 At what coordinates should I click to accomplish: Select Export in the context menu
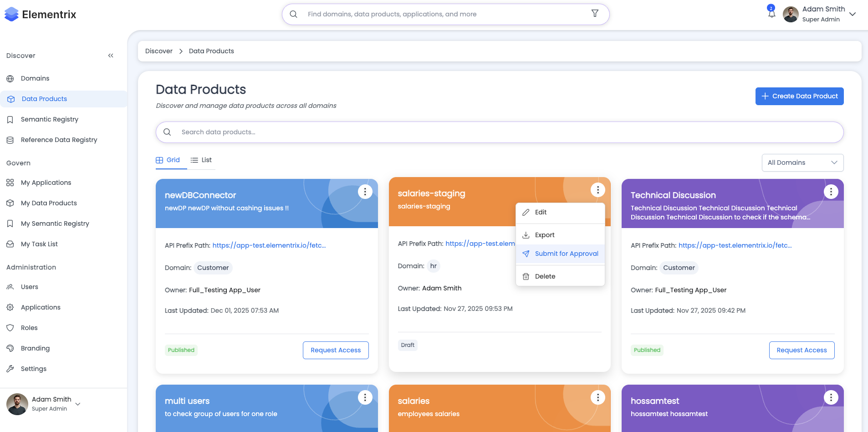(x=544, y=235)
